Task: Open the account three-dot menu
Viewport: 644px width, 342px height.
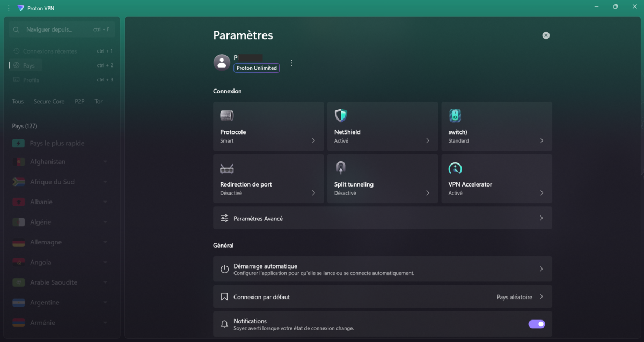Action: click(291, 62)
